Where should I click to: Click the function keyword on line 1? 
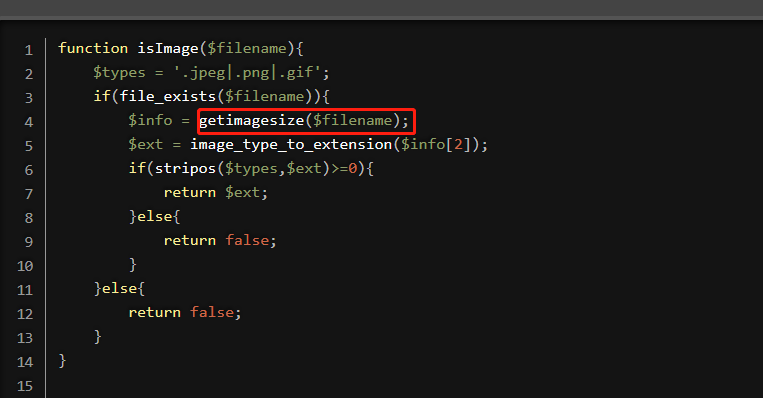point(93,49)
